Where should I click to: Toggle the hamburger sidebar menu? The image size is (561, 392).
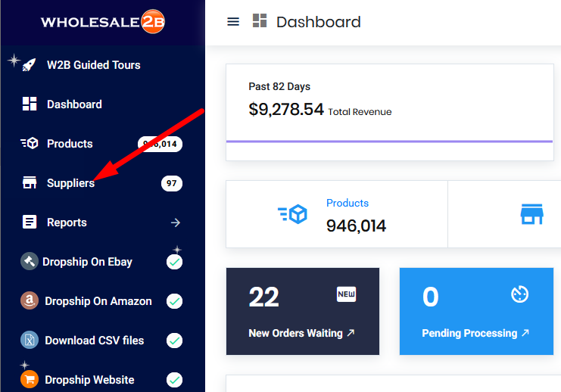[233, 22]
